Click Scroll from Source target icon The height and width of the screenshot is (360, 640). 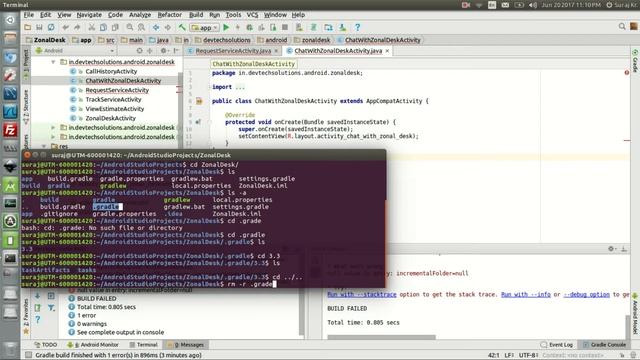tap(140, 51)
